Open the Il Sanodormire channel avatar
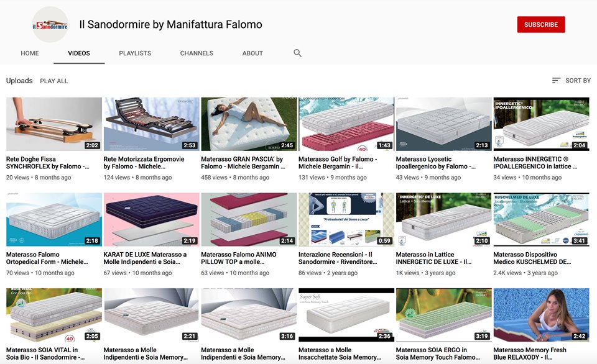Viewport: 597px width, 364px height. (50, 25)
